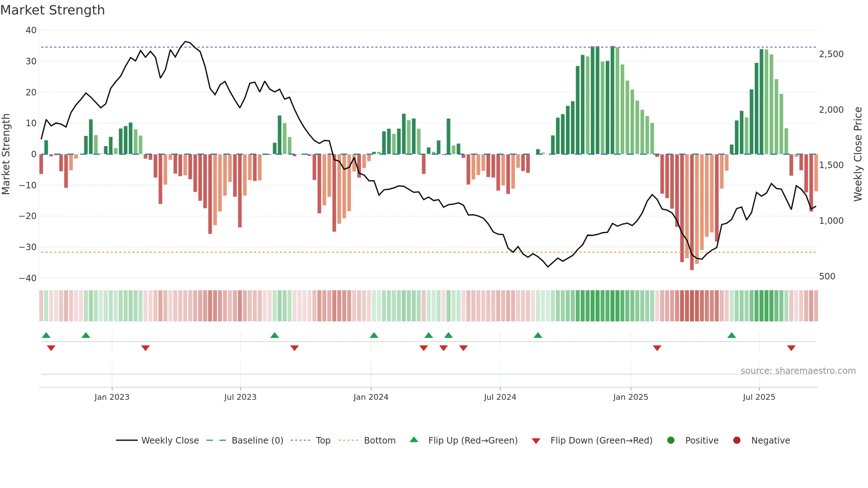Click the Flip Up legend triangle icon
This screenshot has height=488, width=868.
click(x=414, y=440)
